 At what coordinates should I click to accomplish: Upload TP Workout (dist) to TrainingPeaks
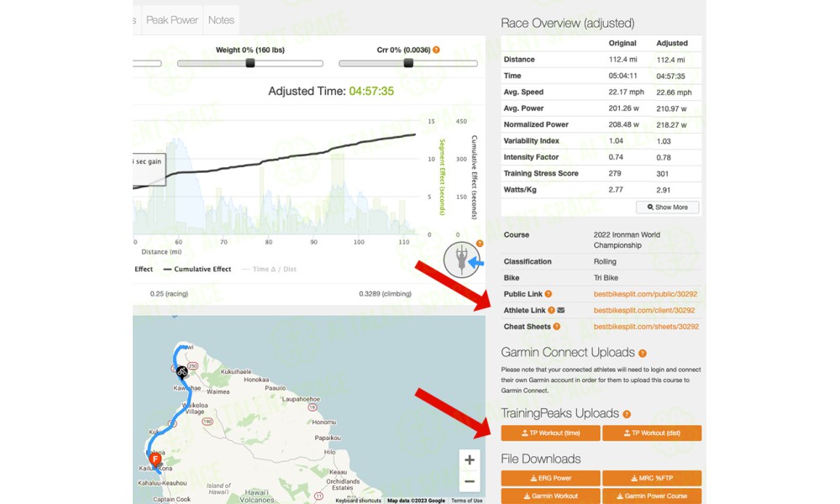coord(652,433)
